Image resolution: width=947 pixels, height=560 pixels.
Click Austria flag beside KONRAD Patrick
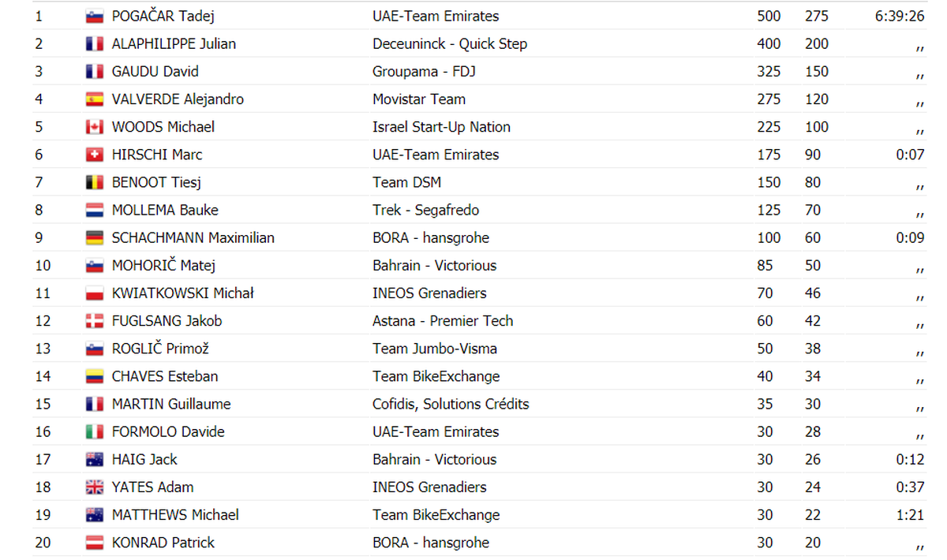click(x=95, y=543)
